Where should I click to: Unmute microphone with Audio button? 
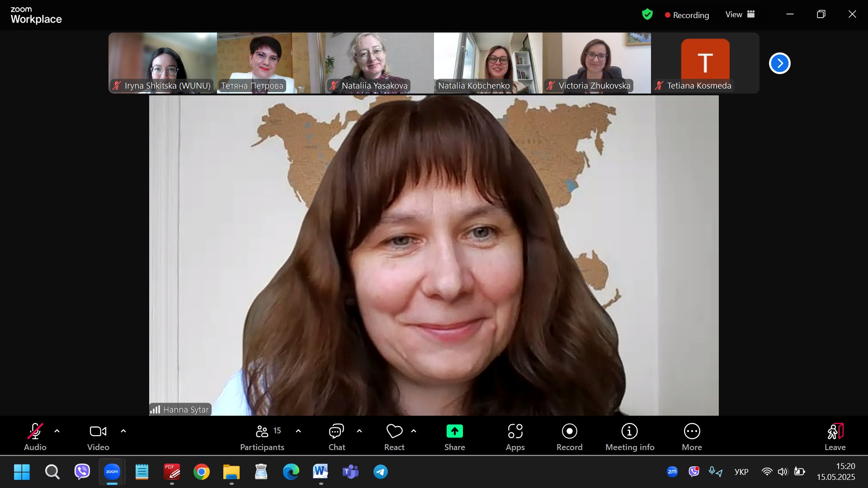pos(35,436)
